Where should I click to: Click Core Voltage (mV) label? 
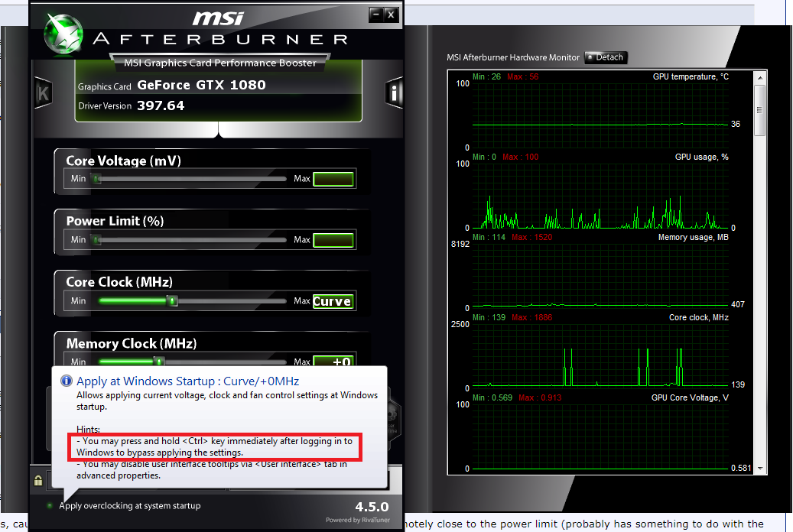123,161
